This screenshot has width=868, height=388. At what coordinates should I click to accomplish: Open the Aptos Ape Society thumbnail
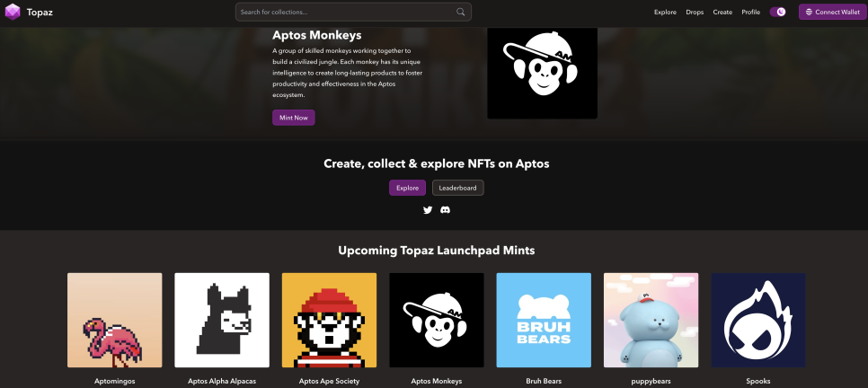tap(330, 320)
